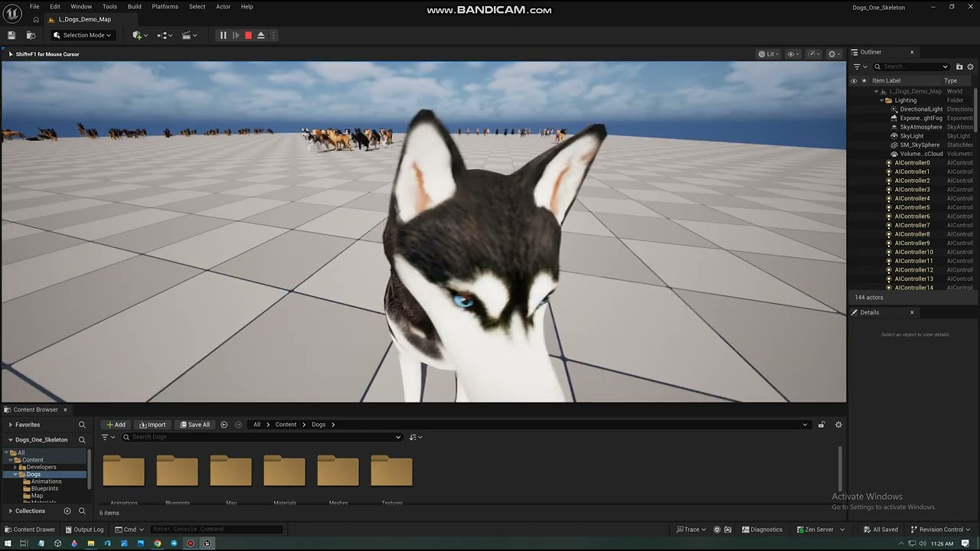Open the File menu
Image resolution: width=980 pixels, height=551 pixels.
point(34,6)
